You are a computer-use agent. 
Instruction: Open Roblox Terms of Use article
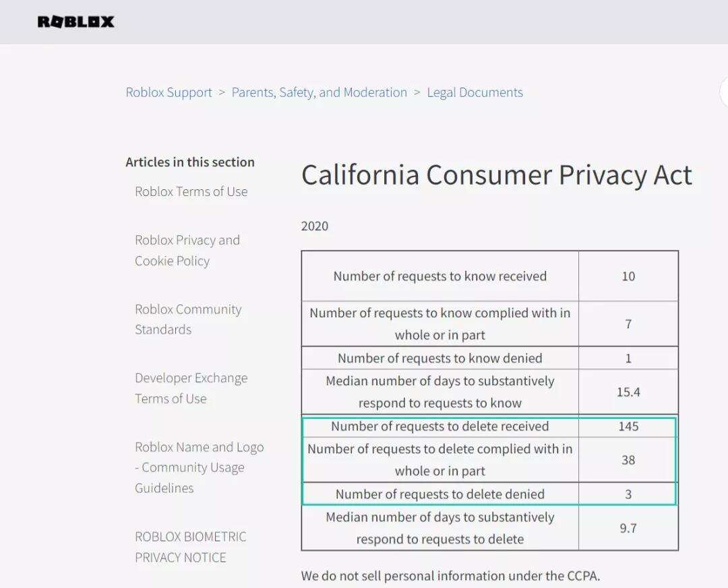(x=191, y=191)
